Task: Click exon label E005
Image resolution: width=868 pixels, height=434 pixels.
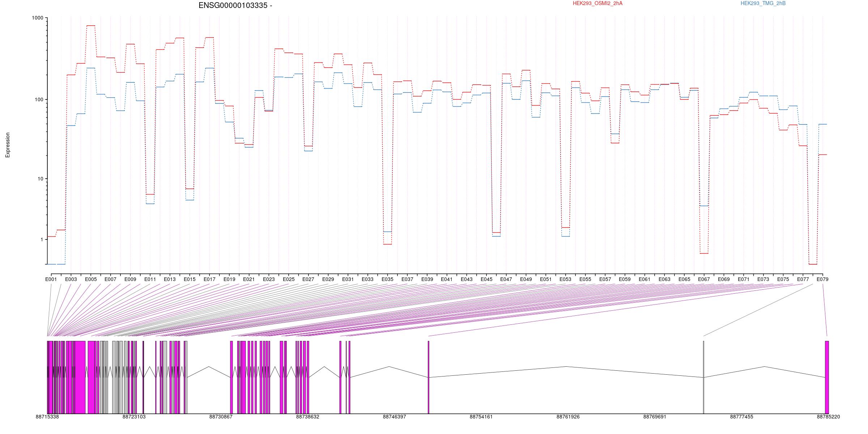Action: tap(91, 279)
